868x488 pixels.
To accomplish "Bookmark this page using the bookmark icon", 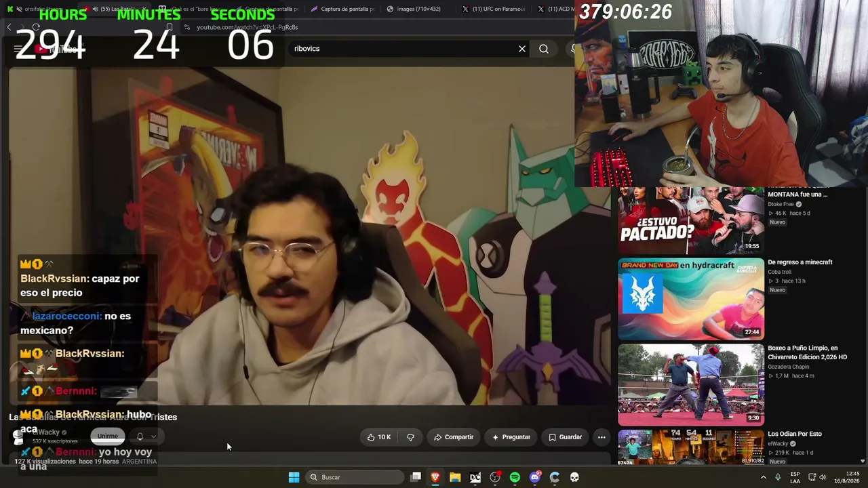I will 170,27.
